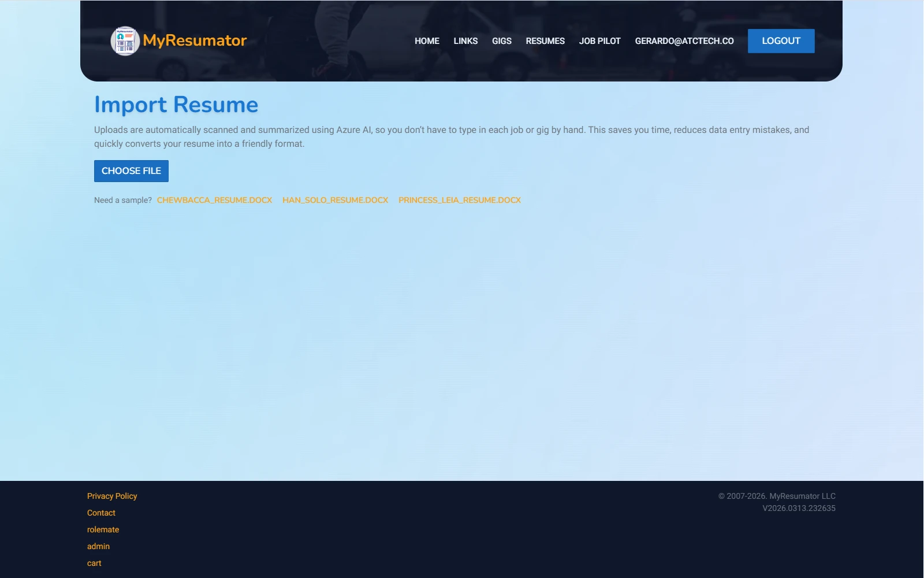
Task: Navigate to the Contact page
Action: coord(101,513)
